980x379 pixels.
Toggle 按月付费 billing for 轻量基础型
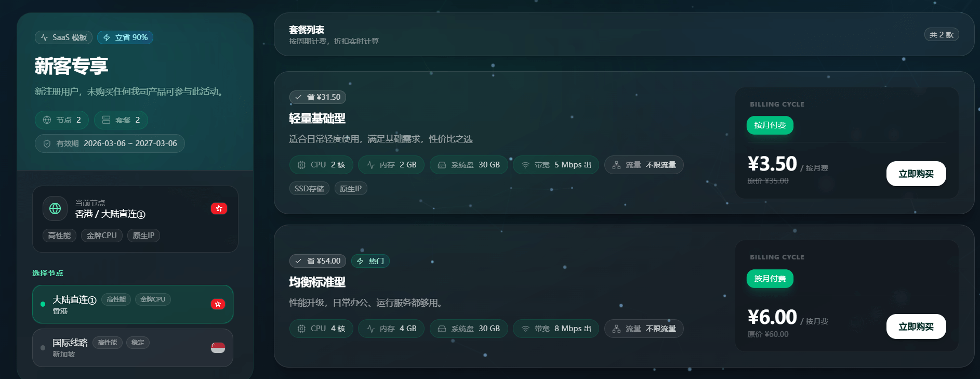coord(770,125)
